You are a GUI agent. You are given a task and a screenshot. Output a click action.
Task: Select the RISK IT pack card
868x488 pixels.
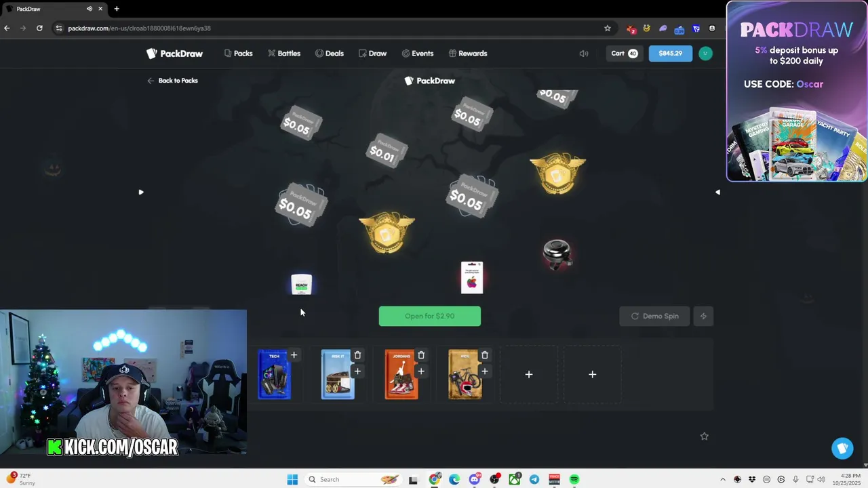[337, 374]
